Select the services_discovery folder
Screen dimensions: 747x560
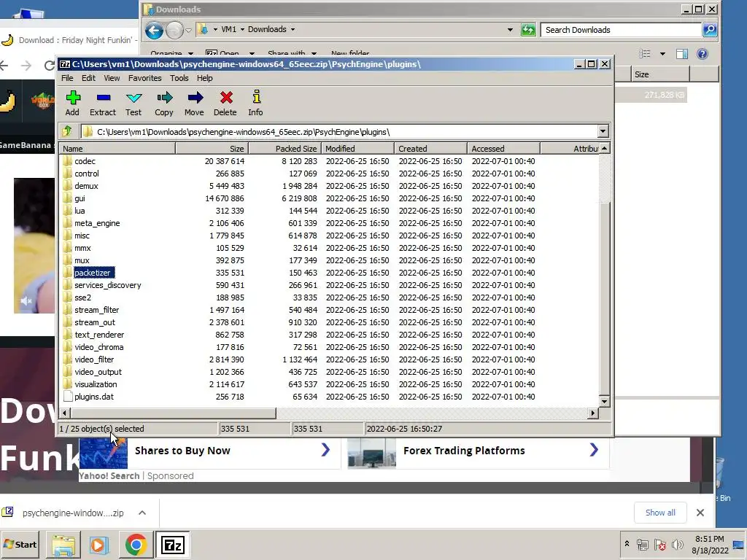click(x=108, y=285)
